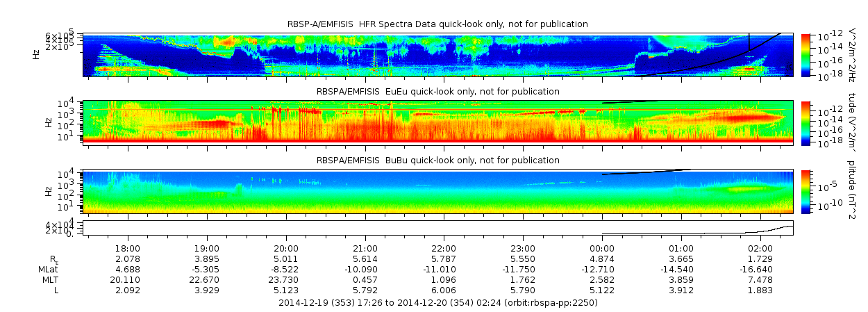Click the BuBu quick-look plot title
This screenshot has height=312, width=868.
pyautogui.click(x=437, y=161)
